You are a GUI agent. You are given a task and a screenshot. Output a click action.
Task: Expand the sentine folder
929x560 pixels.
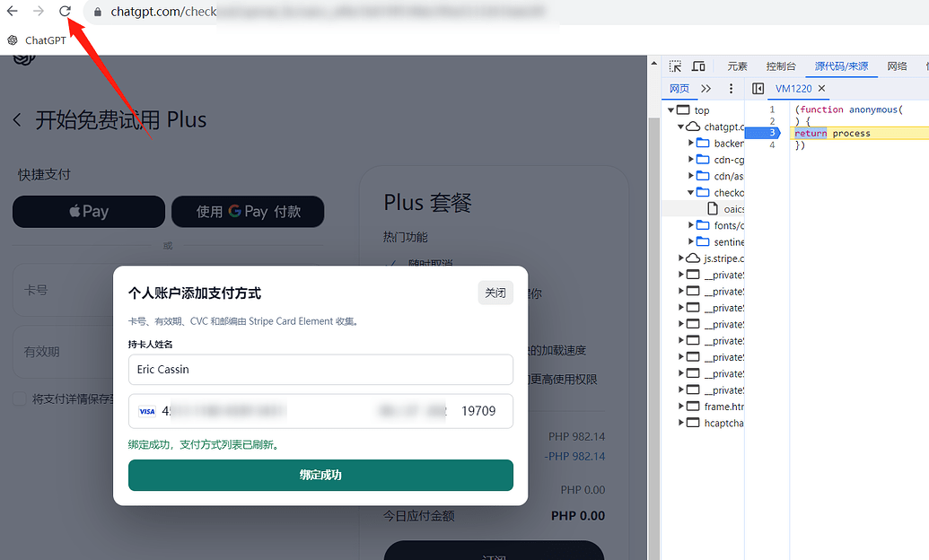[x=691, y=241]
